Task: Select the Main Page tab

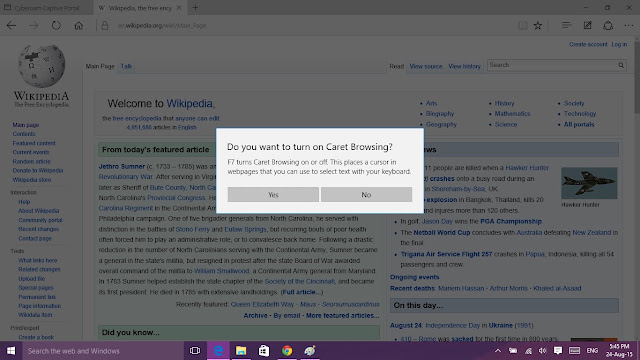Action: pyautogui.click(x=100, y=66)
